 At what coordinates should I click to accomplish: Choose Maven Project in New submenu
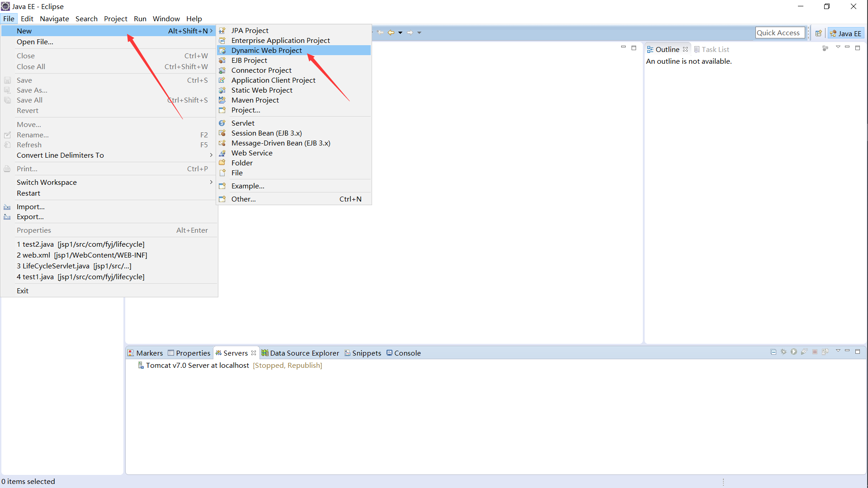255,100
